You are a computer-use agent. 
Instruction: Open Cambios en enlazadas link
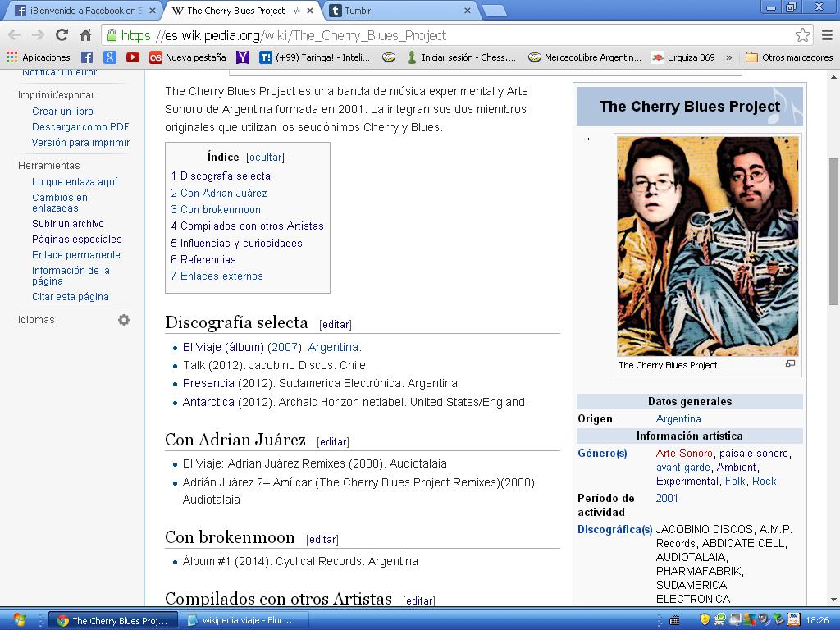coord(59,203)
